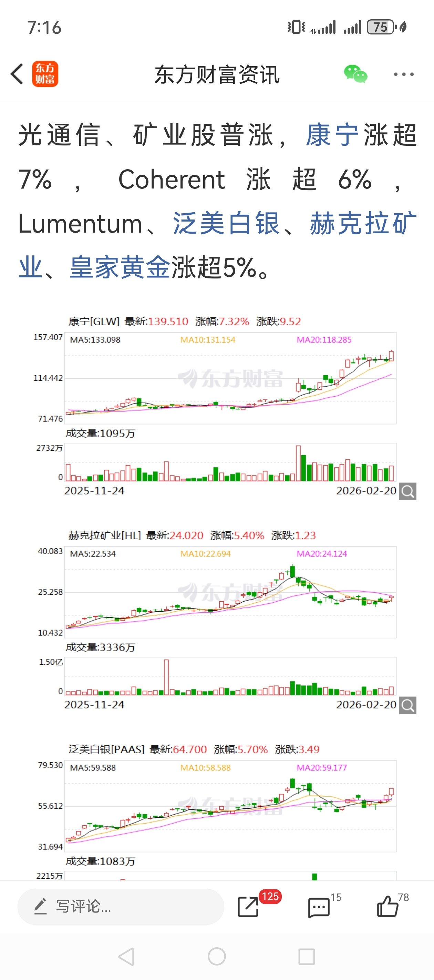This screenshot has width=434, height=980.
Task: Tap Android recent apps square
Action: [x=307, y=957]
